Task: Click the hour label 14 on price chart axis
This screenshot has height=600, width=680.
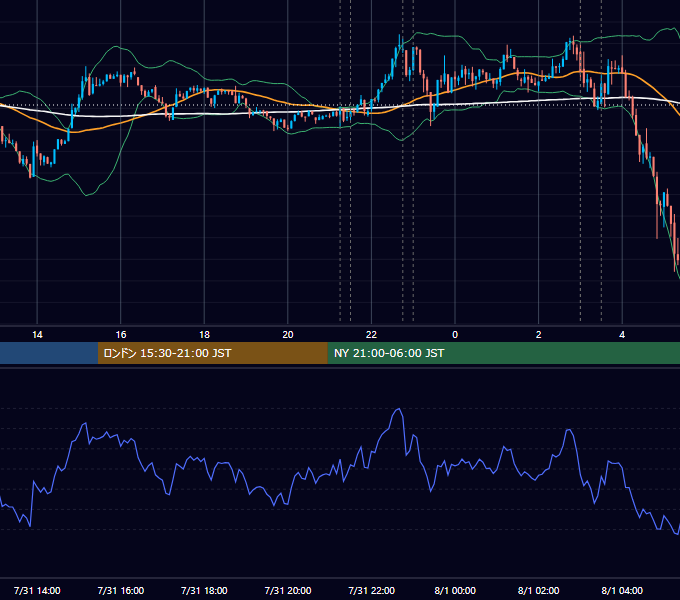Action: (x=37, y=335)
